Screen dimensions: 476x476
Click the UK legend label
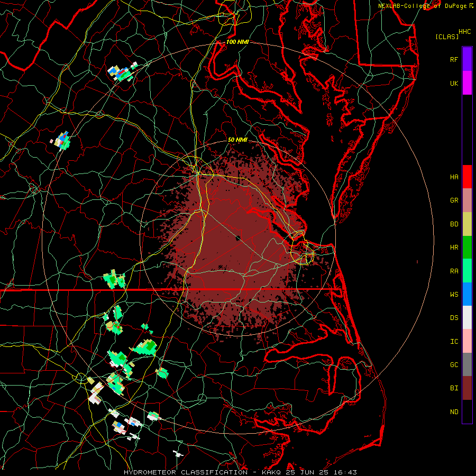click(454, 83)
